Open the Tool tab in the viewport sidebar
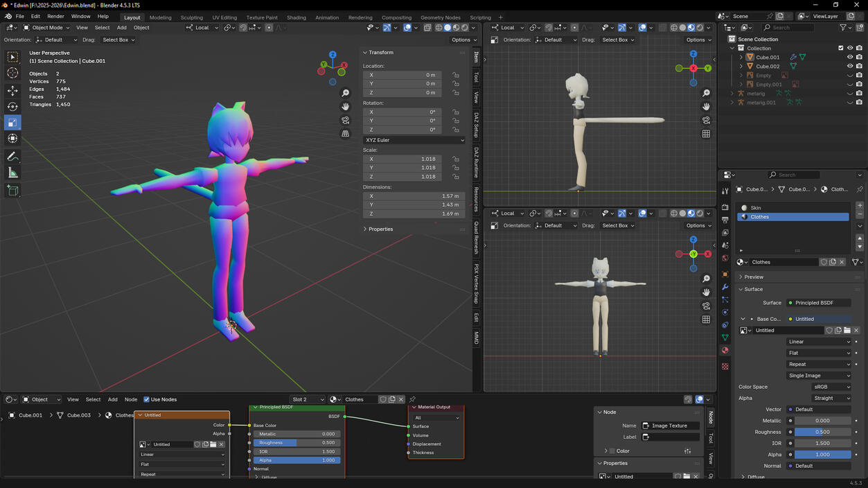This screenshot has height=488, width=868. [x=476, y=76]
